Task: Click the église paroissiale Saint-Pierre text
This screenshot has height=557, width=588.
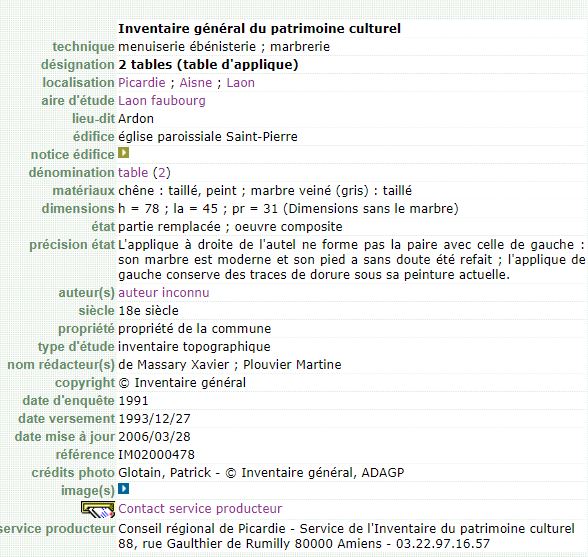Action: tap(208, 137)
